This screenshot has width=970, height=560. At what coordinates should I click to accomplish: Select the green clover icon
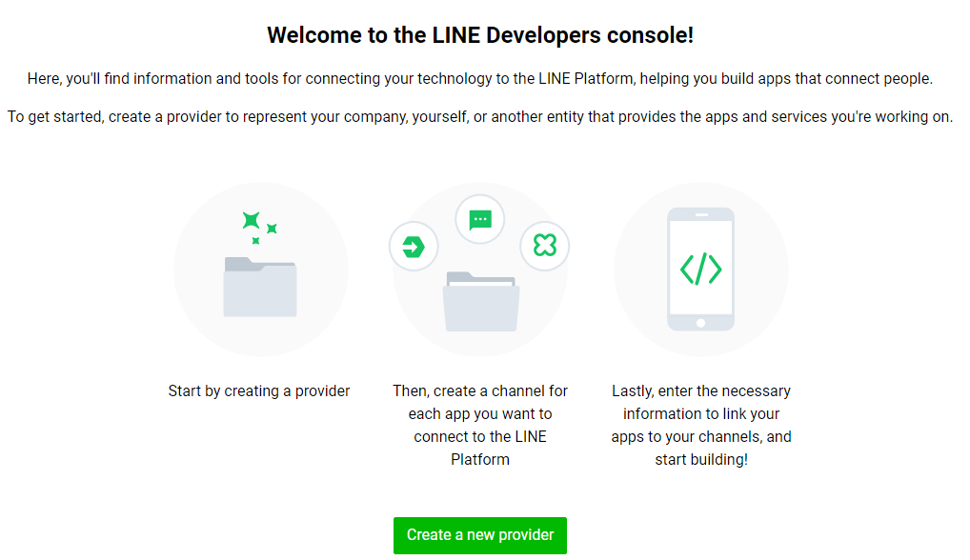point(545,246)
